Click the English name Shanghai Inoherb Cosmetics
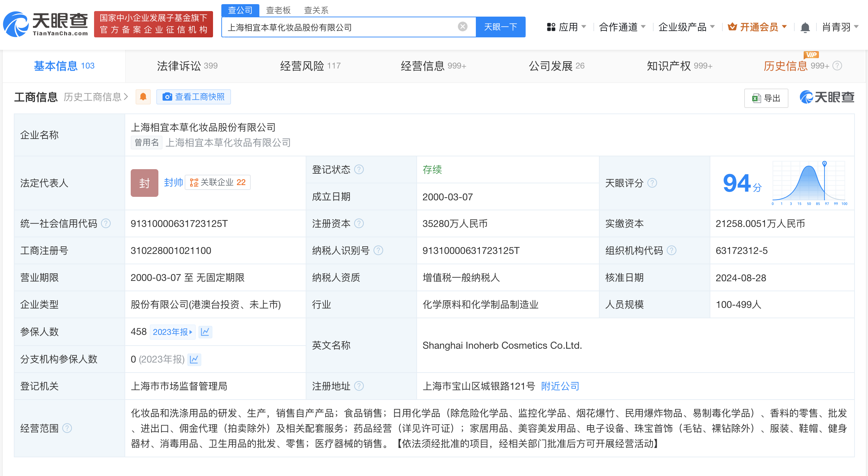 [x=502, y=345]
